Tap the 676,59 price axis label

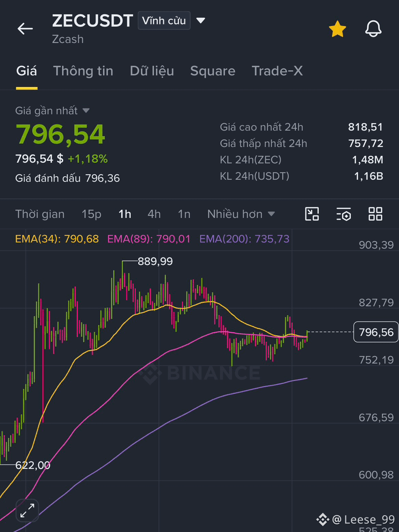tap(376, 417)
